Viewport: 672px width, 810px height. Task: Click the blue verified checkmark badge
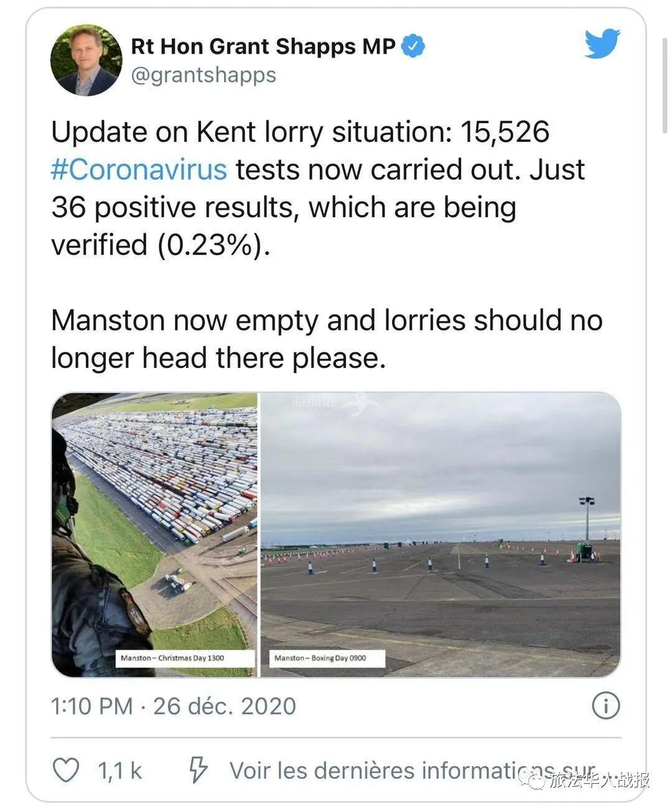[413, 46]
